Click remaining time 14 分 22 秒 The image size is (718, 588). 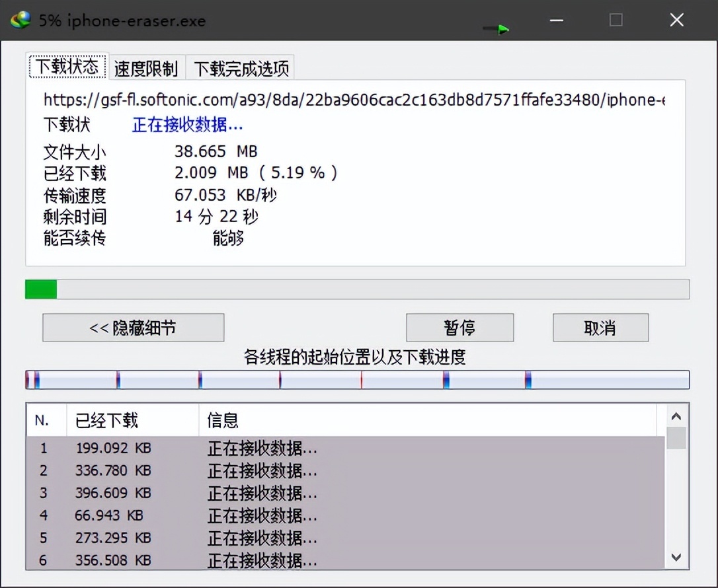216,216
